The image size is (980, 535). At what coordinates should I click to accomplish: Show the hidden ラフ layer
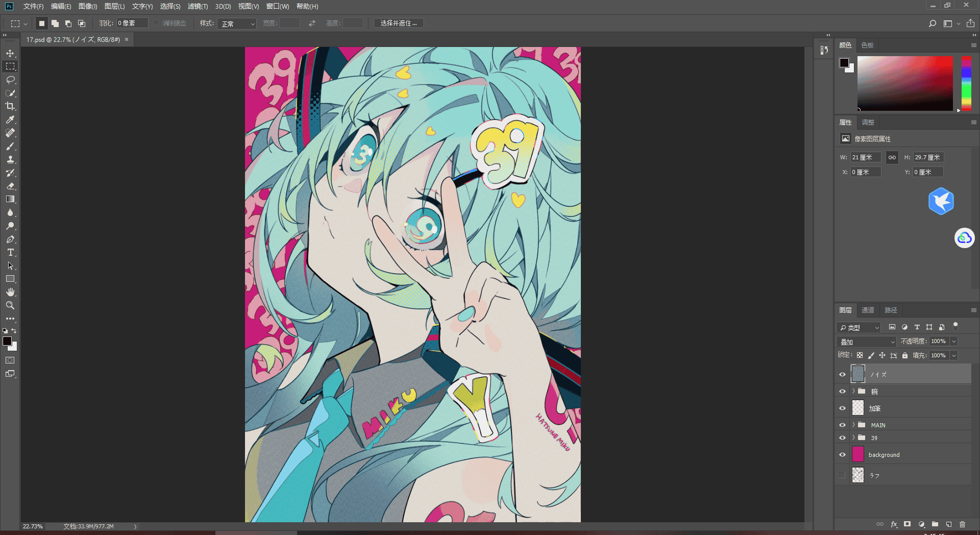842,475
